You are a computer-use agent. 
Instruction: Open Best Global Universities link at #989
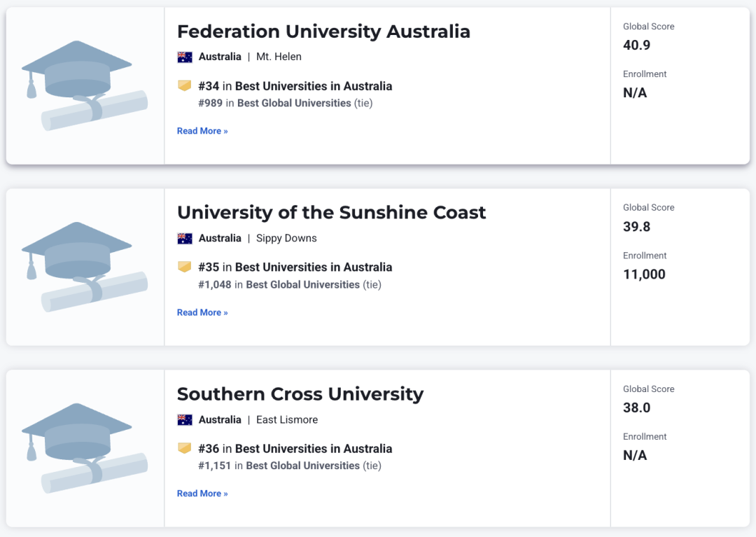click(294, 103)
